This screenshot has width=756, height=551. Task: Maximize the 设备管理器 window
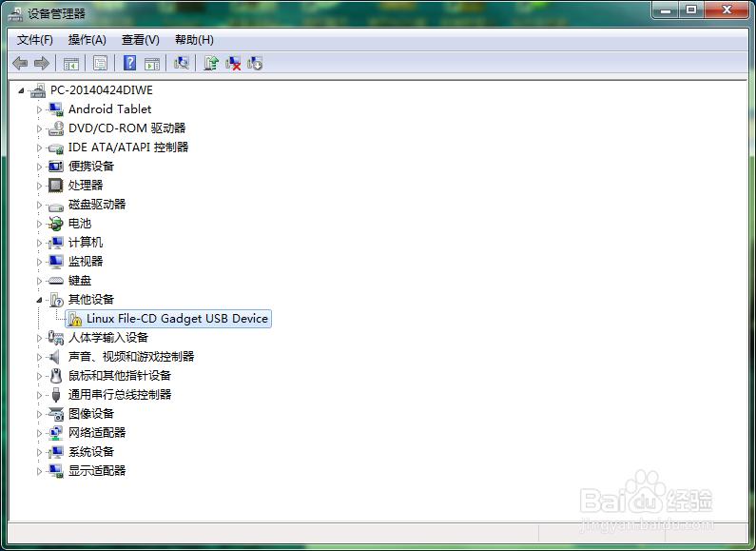click(x=691, y=10)
